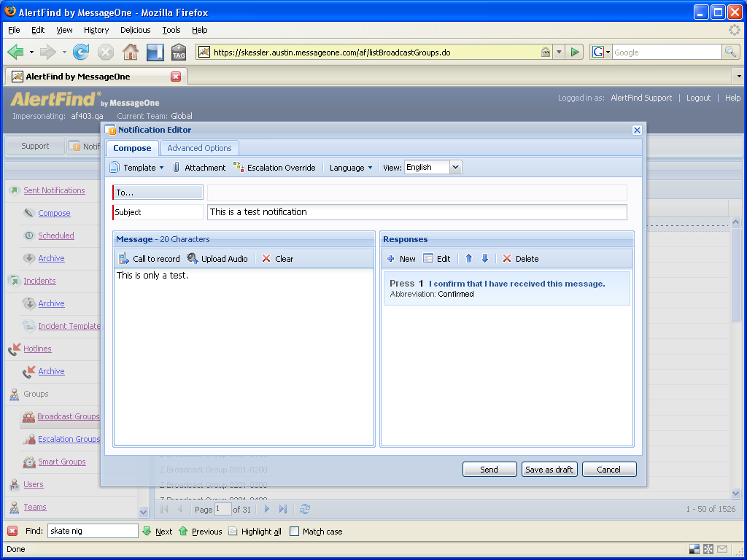
Task: Add a New response
Action: click(x=401, y=259)
